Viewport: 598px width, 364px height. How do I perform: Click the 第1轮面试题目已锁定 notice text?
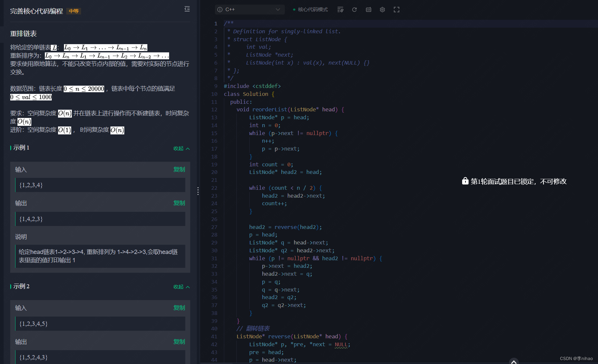tap(519, 181)
